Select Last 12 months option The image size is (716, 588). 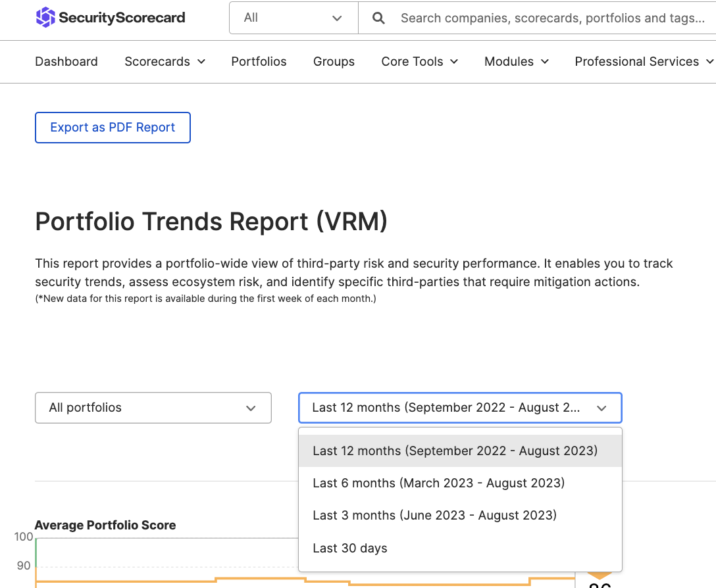click(460, 451)
